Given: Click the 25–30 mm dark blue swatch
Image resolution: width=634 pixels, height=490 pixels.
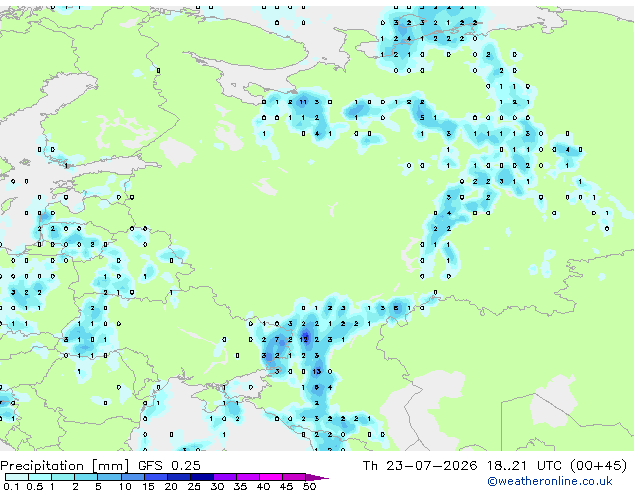Looking at the screenshot, I should (201, 477).
